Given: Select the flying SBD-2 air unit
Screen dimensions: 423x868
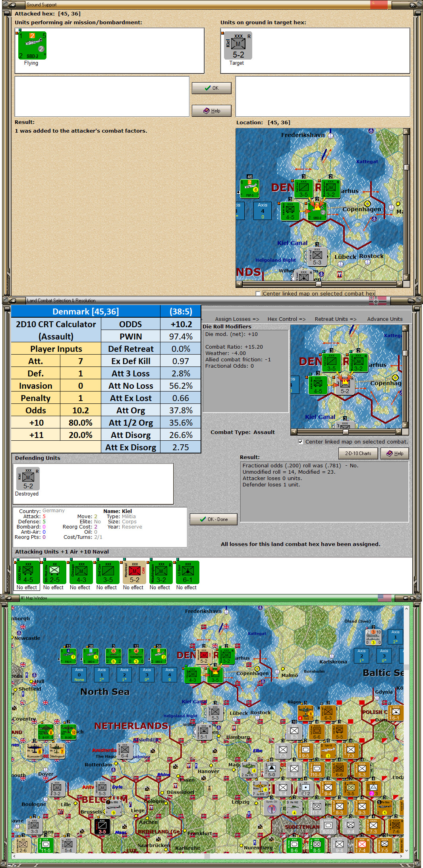Looking at the screenshot, I should [x=32, y=46].
